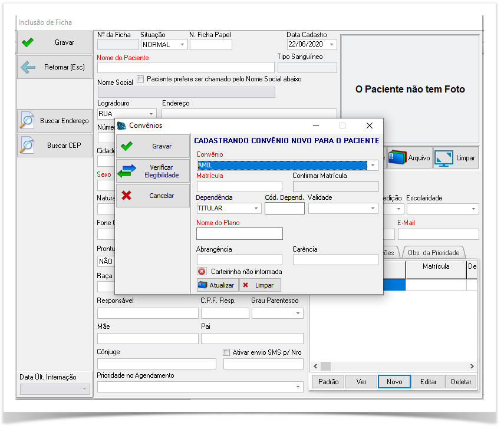Click the Retornar (Esc) back arrow button
The height and width of the screenshot is (429, 504).
[55, 67]
